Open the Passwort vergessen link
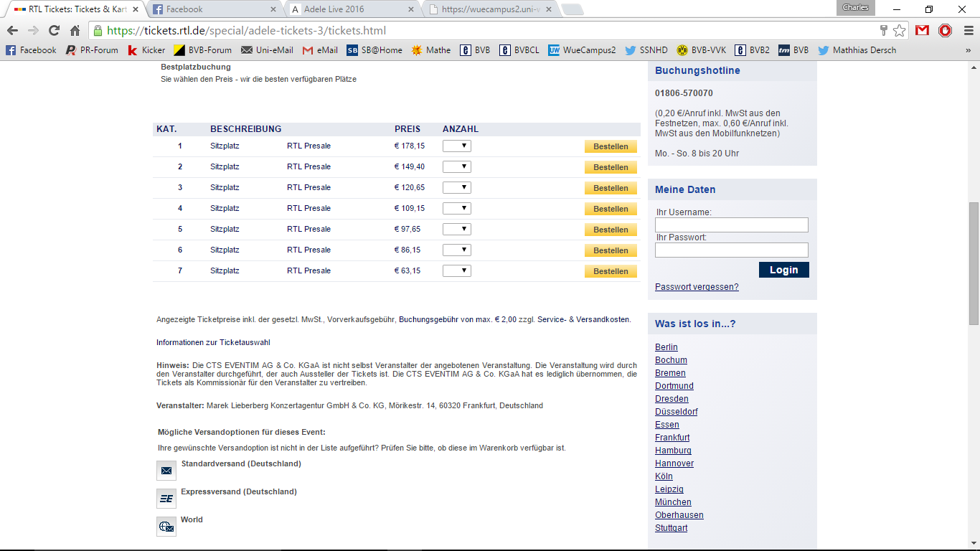This screenshot has width=980, height=551. pyautogui.click(x=697, y=287)
